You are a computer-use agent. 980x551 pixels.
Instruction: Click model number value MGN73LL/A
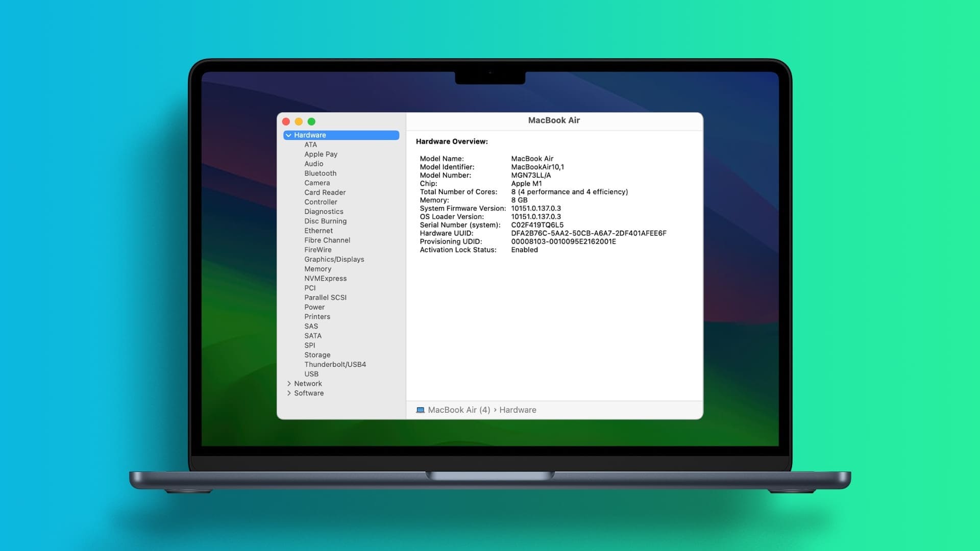(531, 176)
